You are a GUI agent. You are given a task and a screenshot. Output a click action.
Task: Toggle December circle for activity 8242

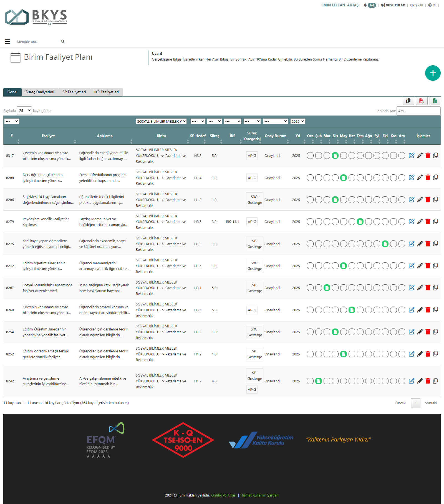402,381
